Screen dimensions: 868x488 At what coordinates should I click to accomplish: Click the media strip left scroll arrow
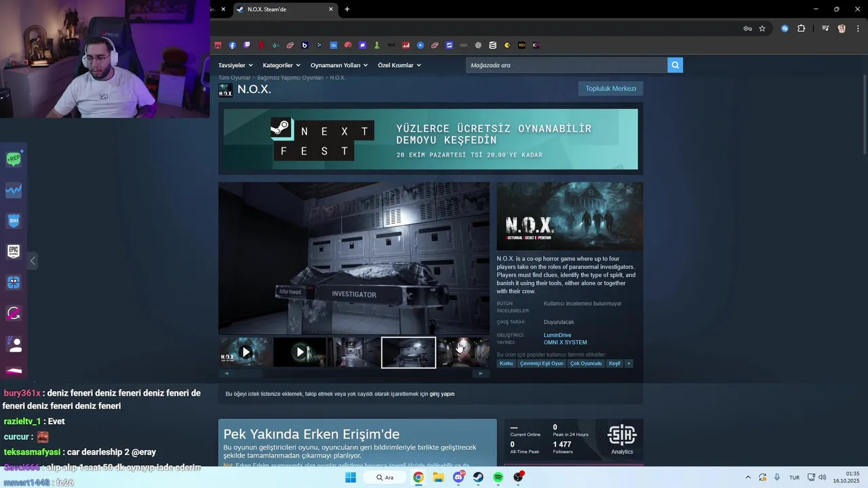coord(226,373)
